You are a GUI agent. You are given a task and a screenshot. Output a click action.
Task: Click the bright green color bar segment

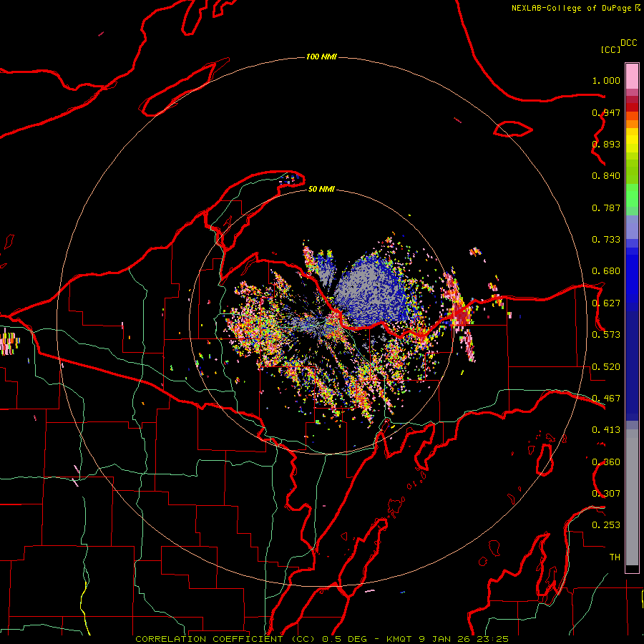point(632,195)
